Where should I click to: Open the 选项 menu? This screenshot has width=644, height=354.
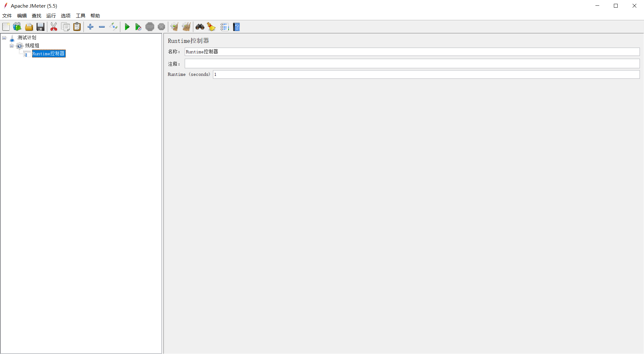pos(66,16)
